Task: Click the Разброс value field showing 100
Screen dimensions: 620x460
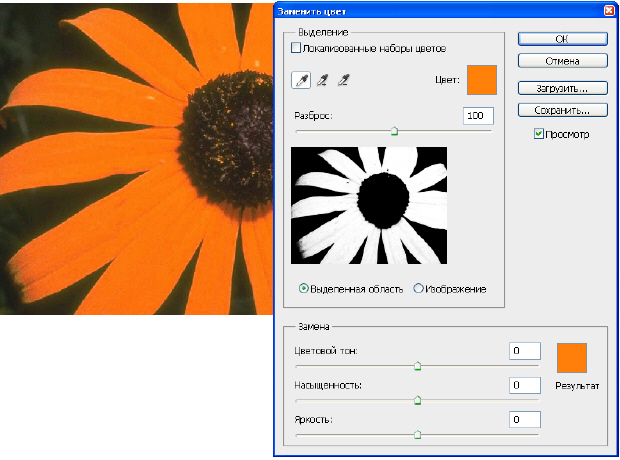Action: [479, 116]
